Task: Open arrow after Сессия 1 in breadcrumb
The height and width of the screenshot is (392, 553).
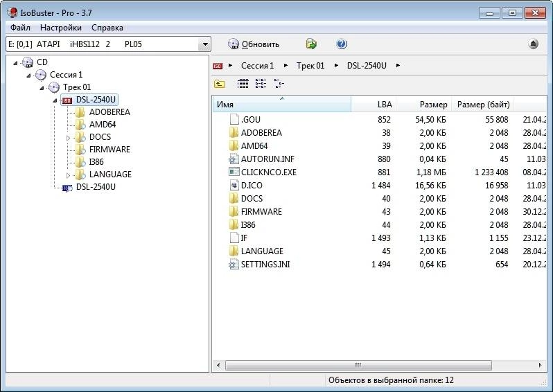Action: 286,66
